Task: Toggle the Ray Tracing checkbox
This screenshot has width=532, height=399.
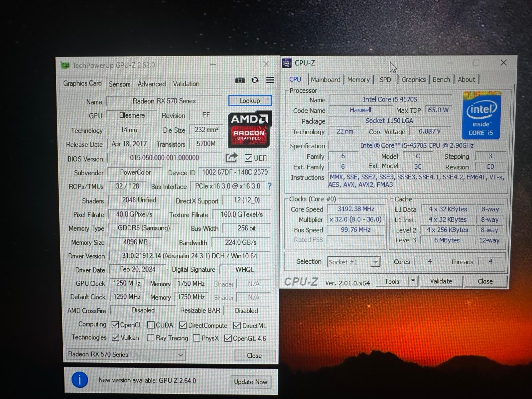Action: (151, 338)
